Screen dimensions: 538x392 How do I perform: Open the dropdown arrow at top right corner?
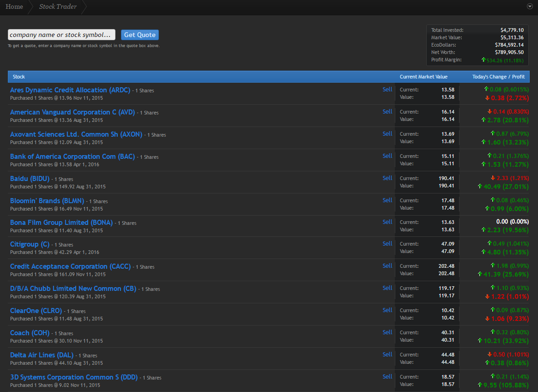click(x=530, y=6)
